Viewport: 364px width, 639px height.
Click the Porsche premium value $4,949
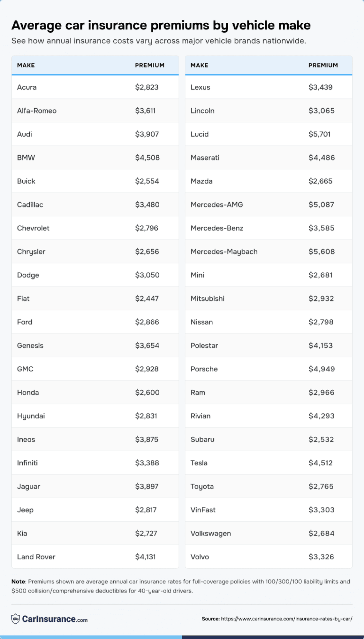(x=322, y=369)
